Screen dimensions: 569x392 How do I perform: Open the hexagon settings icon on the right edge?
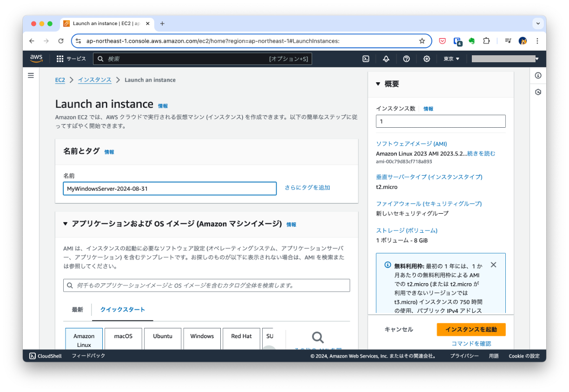[x=538, y=92]
